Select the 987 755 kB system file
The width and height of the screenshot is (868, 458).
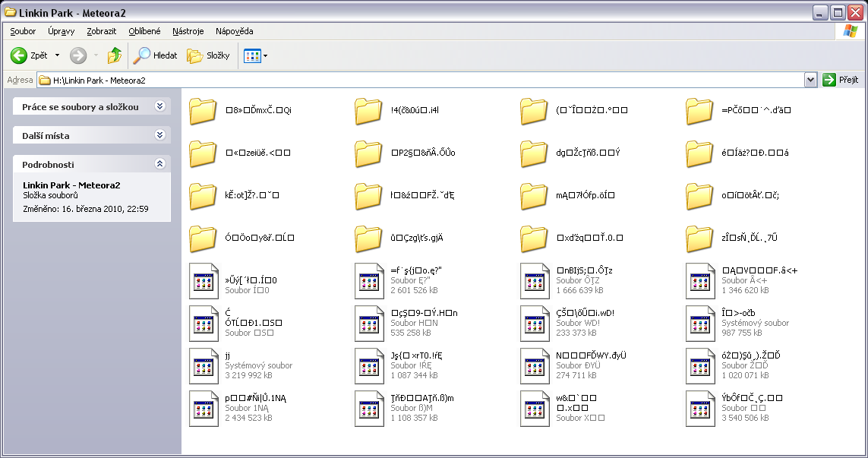(x=737, y=324)
